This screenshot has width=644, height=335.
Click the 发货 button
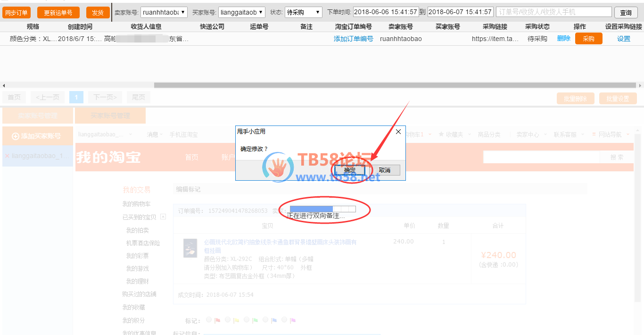[x=98, y=13]
